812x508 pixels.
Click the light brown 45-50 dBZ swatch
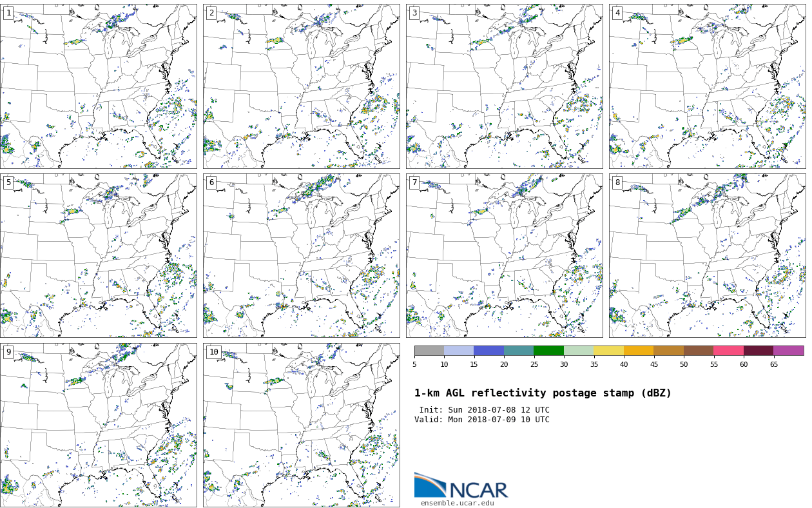point(668,351)
